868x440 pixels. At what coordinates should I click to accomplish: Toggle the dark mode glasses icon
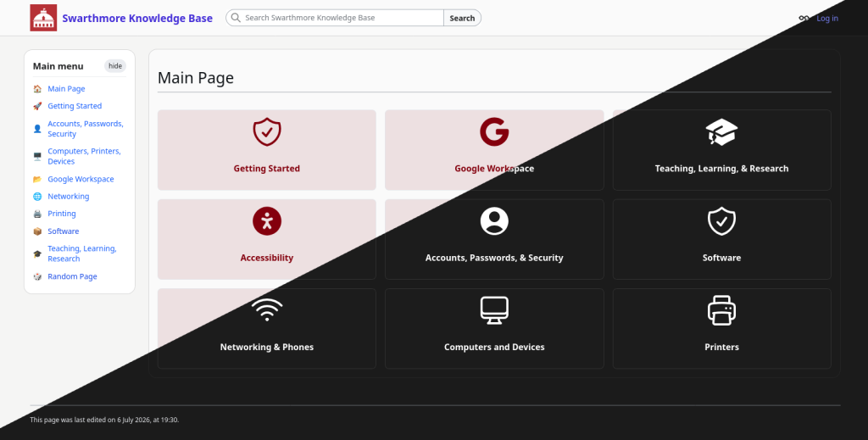(x=804, y=19)
